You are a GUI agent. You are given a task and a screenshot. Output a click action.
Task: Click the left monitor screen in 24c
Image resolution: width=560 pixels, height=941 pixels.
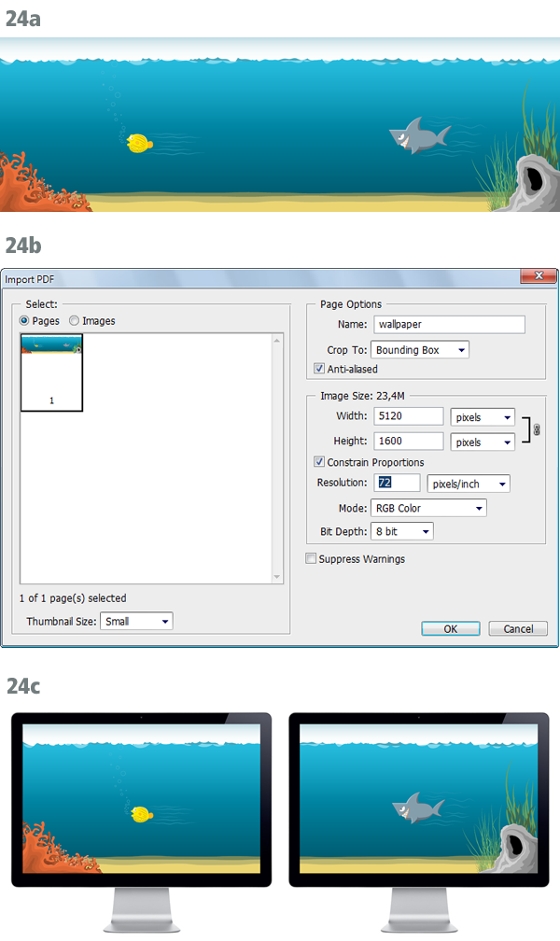coord(142,799)
